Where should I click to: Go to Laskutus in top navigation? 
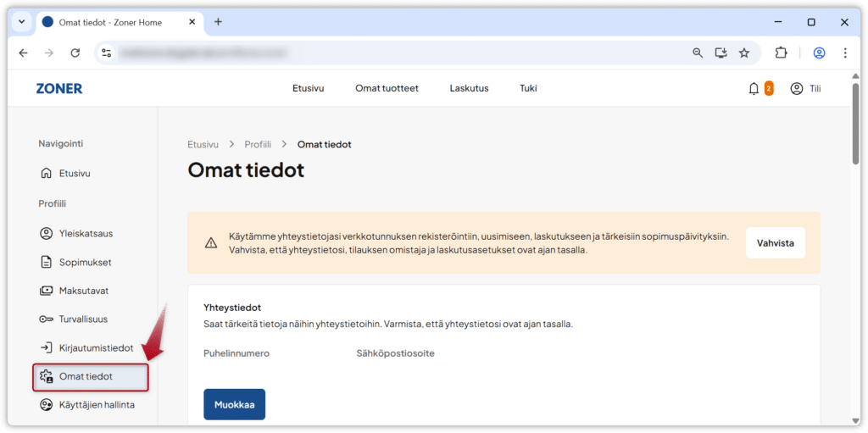tap(469, 88)
